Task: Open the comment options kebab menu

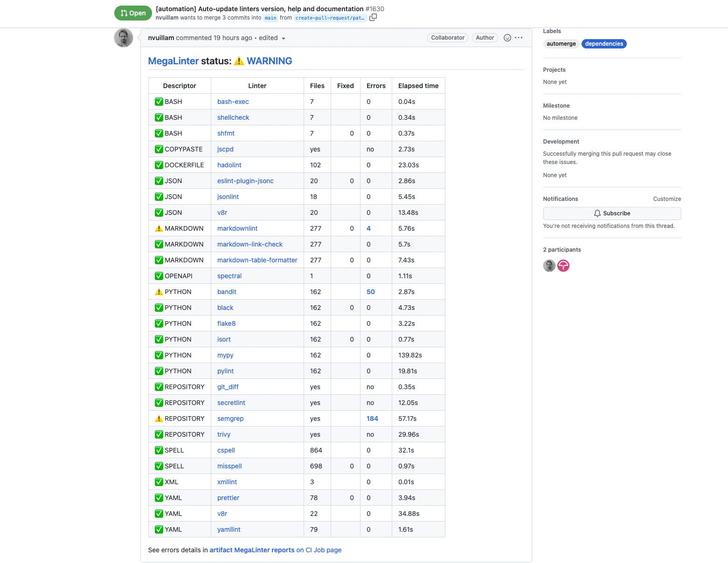Action: coord(519,38)
